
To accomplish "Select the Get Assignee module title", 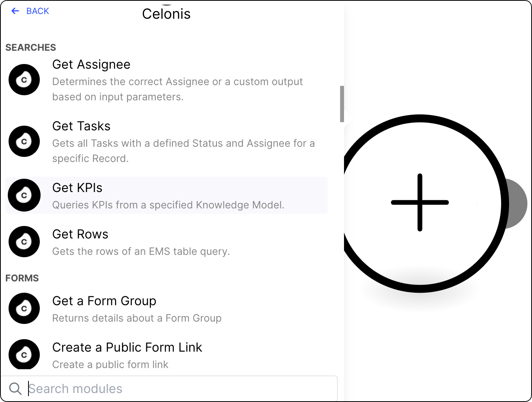I will coord(91,64).
